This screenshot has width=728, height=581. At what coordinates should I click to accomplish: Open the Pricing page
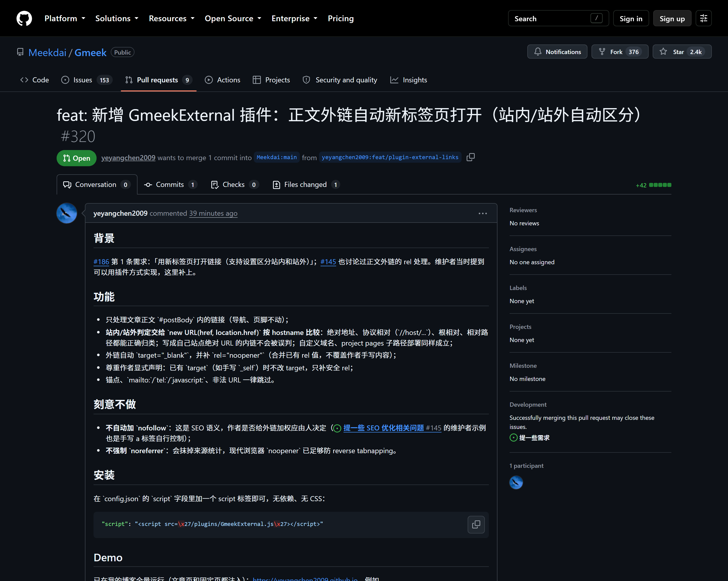click(x=340, y=18)
